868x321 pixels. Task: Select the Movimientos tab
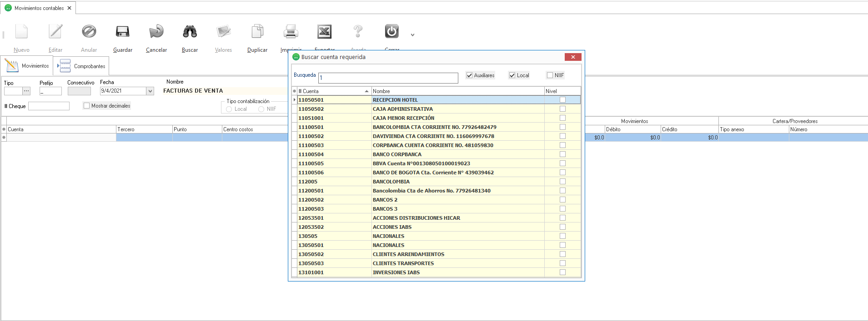[x=27, y=66]
